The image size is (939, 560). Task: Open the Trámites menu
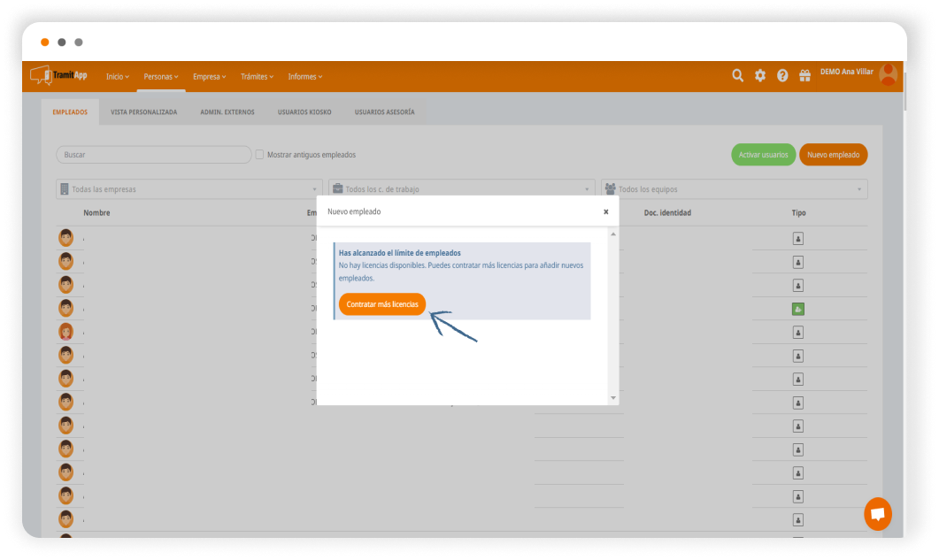pos(257,77)
